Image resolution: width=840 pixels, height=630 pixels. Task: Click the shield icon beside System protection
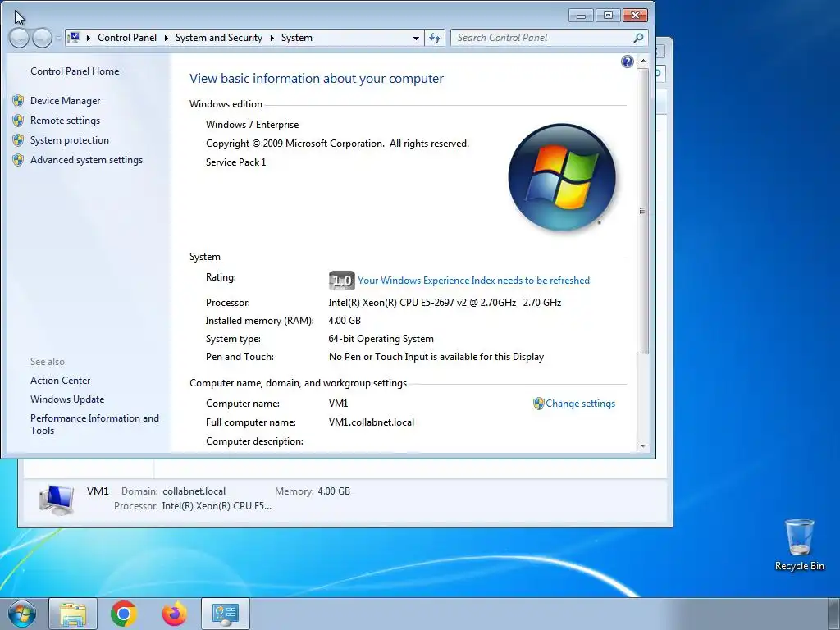click(18, 140)
